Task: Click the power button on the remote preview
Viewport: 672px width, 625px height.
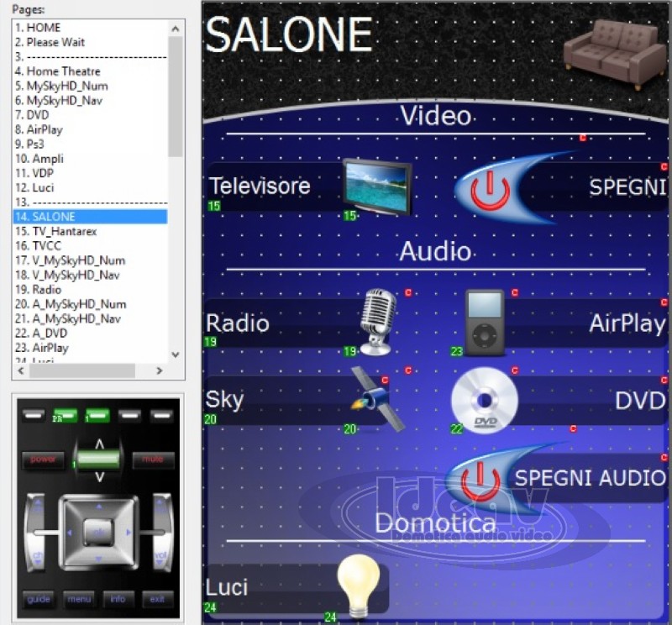Action: point(43,460)
